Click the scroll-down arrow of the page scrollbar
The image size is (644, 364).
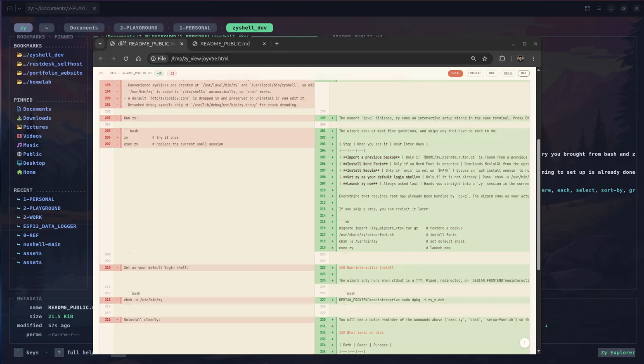click(x=538, y=351)
